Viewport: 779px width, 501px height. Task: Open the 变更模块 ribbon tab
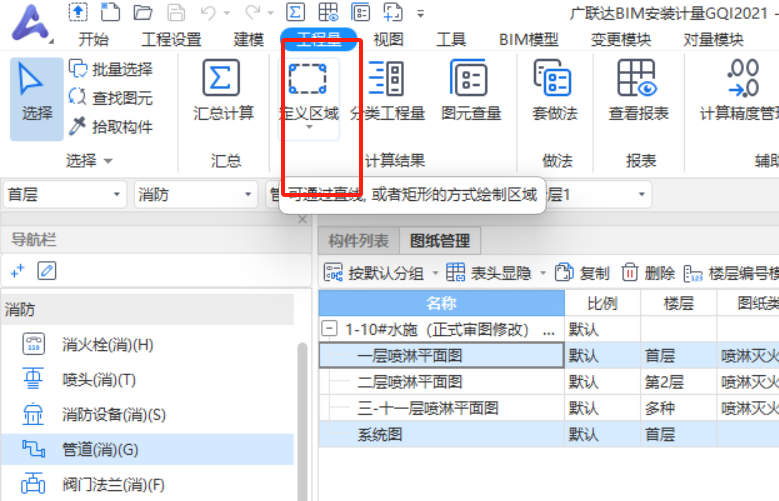tap(621, 39)
